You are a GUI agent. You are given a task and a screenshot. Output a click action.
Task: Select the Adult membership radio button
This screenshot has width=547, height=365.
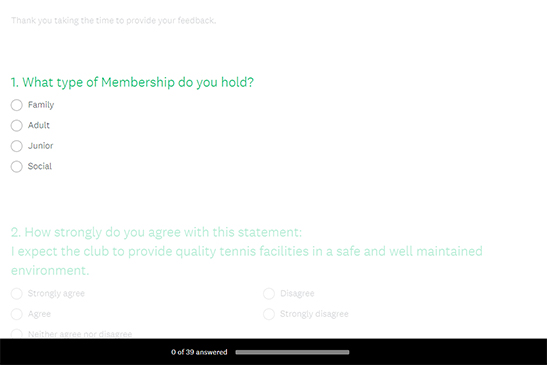coord(16,126)
